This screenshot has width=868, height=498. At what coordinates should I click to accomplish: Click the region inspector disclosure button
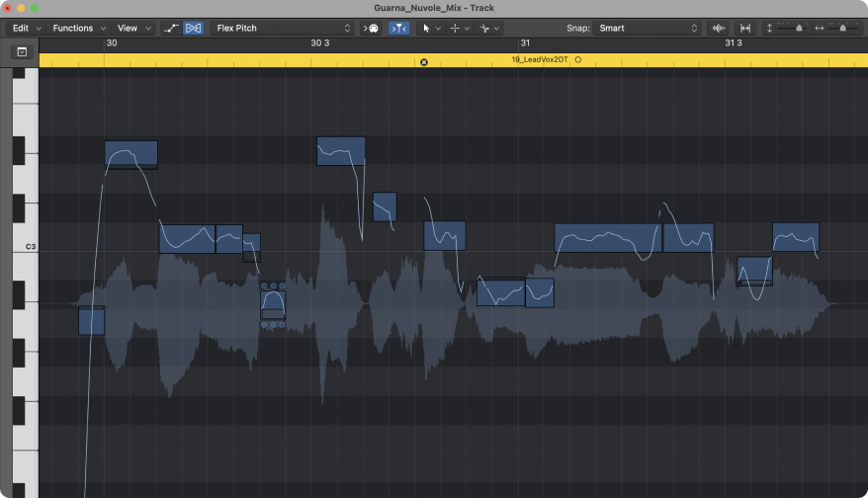click(x=22, y=52)
